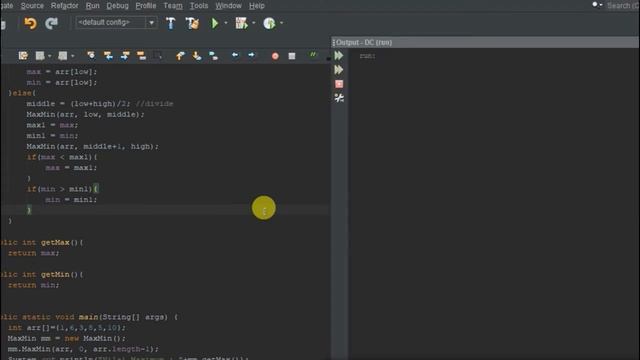This screenshot has width=640, height=360.
Task: Stop macro recording square icon
Action: pyautogui.click(x=292, y=56)
